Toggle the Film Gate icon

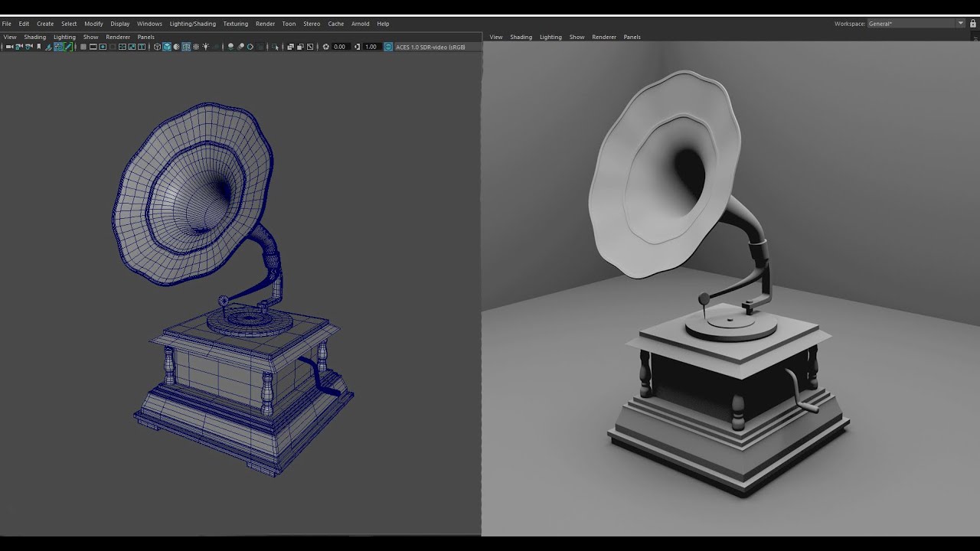93,47
